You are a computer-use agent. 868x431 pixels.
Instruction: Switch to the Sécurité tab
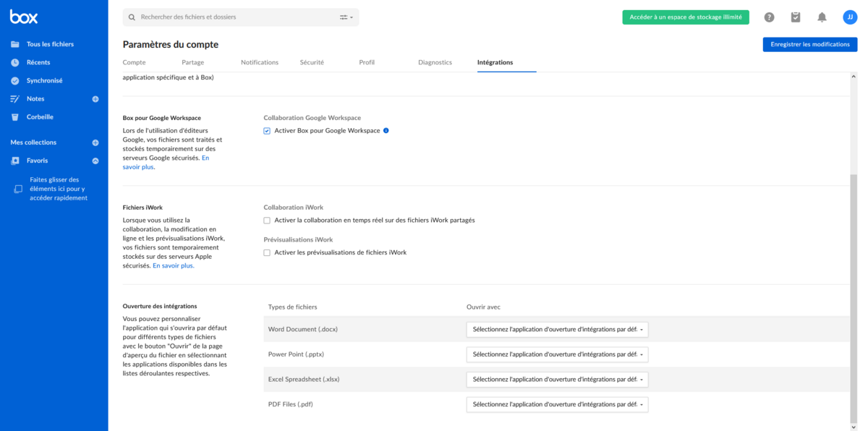pos(312,63)
